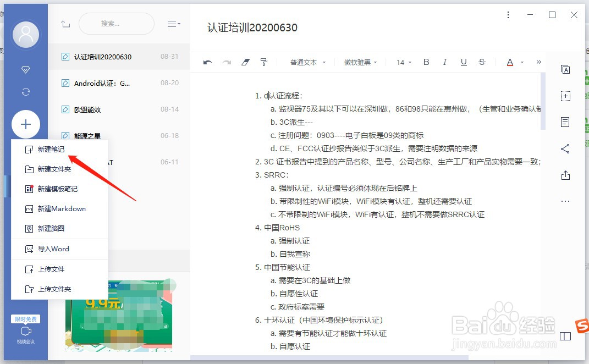Screen dimensions: 589x364
Task: Click the share icon in the right panel
Action: (x=565, y=148)
